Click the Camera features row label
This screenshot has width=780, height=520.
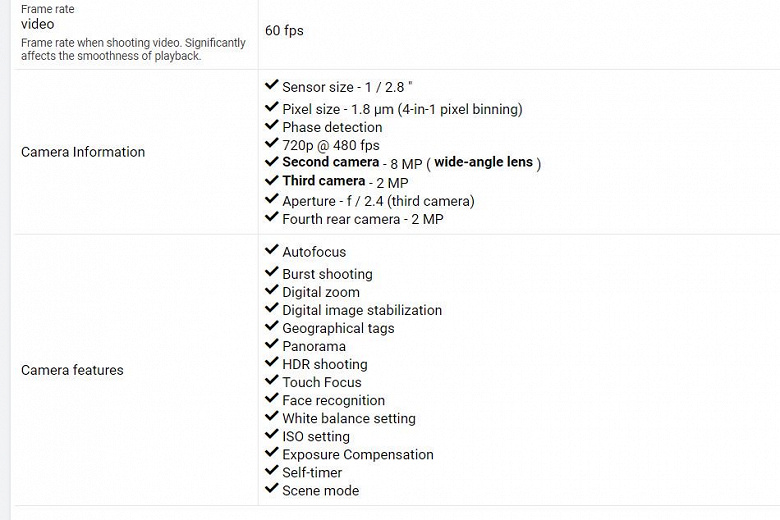(72, 370)
